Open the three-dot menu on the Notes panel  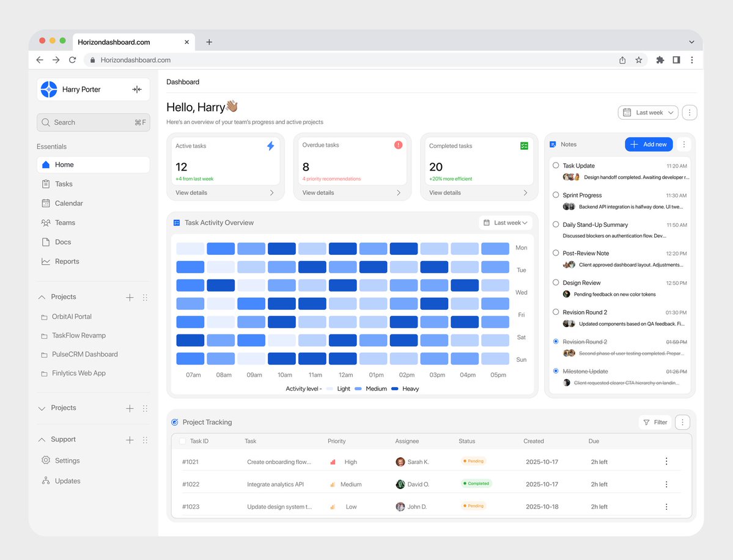(x=683, y=144)
